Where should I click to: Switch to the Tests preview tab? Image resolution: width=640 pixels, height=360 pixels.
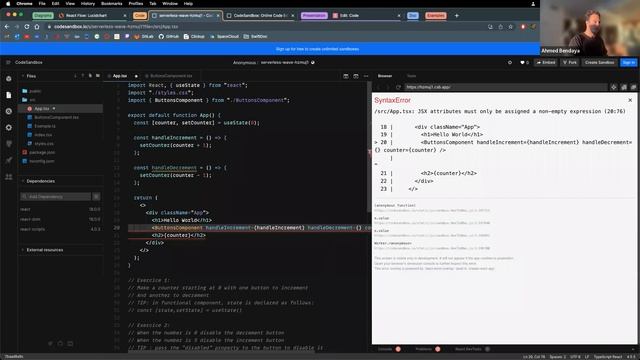point(411,76)
